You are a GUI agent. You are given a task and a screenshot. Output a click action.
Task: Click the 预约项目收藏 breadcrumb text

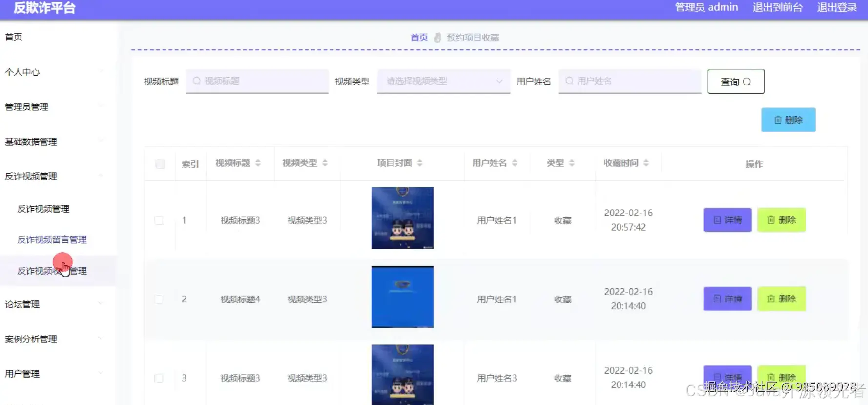(x=473, y=38)
